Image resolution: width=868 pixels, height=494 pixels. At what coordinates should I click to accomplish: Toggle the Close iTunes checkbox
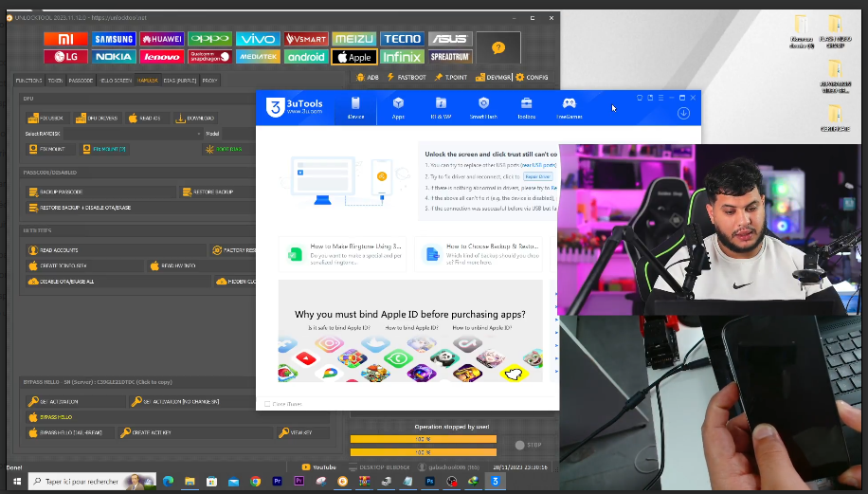(x=267, y=404)
